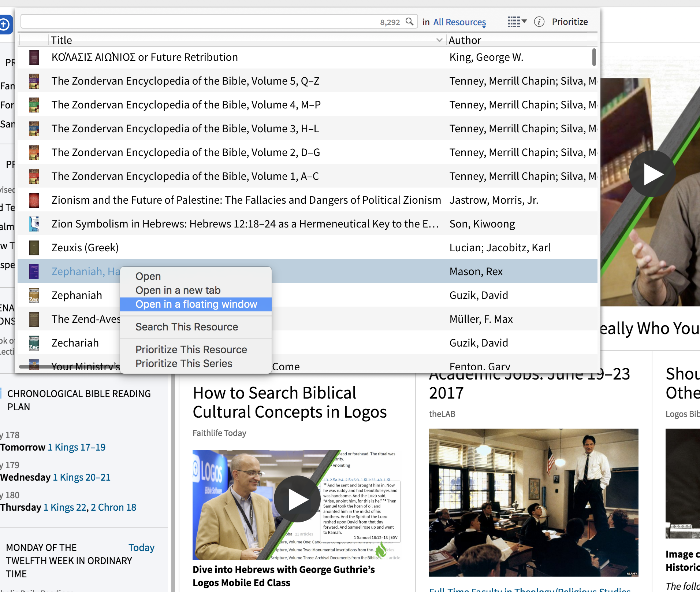Select The Zondervan Encyclopedia Volume 5, Q–Z title
The image size is (700, 592).
pyautogui.click(x=186, y=81)
